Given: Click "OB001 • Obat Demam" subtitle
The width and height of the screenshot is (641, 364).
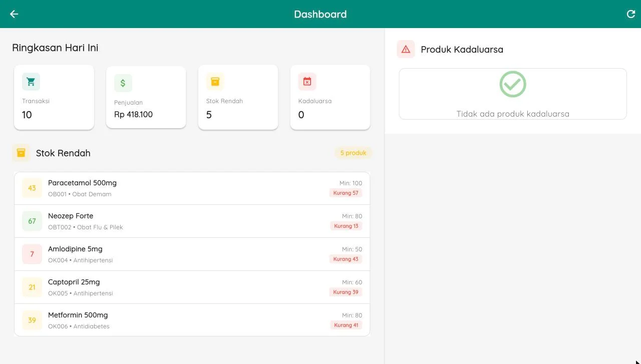Looking at the screenshot, I should pos(80,194).
